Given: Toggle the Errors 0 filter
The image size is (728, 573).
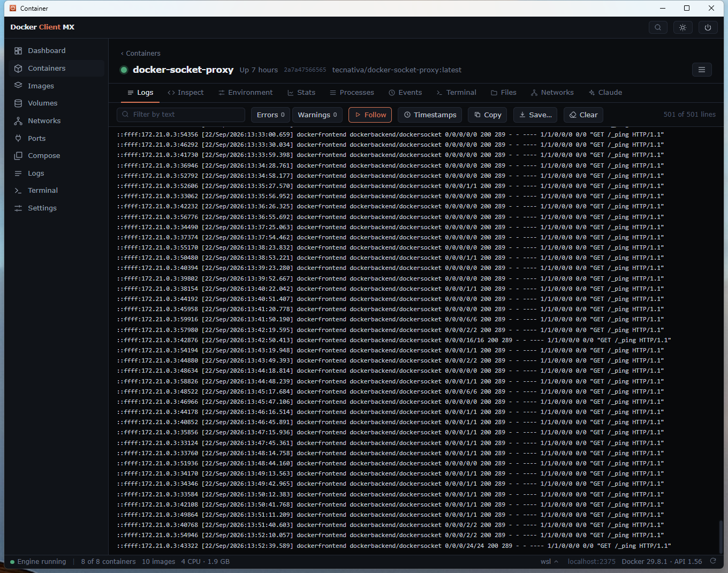Looking at the screenshot, I should point(271,115).
